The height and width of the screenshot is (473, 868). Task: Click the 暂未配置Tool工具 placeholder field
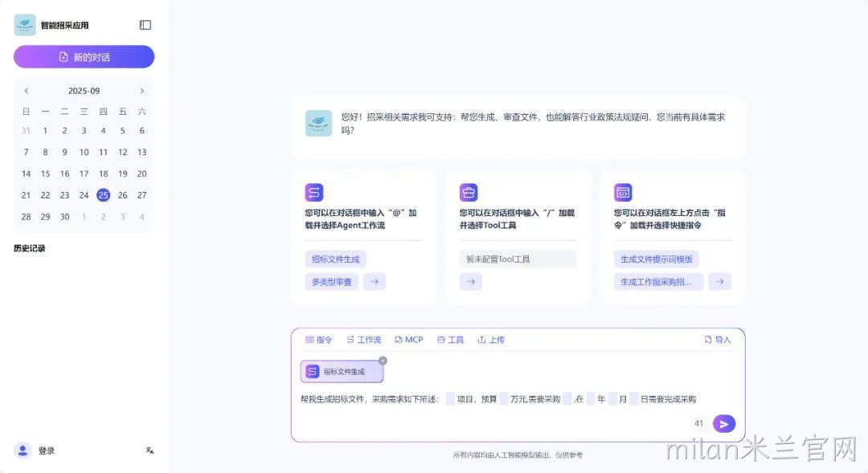tap(518, 259)
